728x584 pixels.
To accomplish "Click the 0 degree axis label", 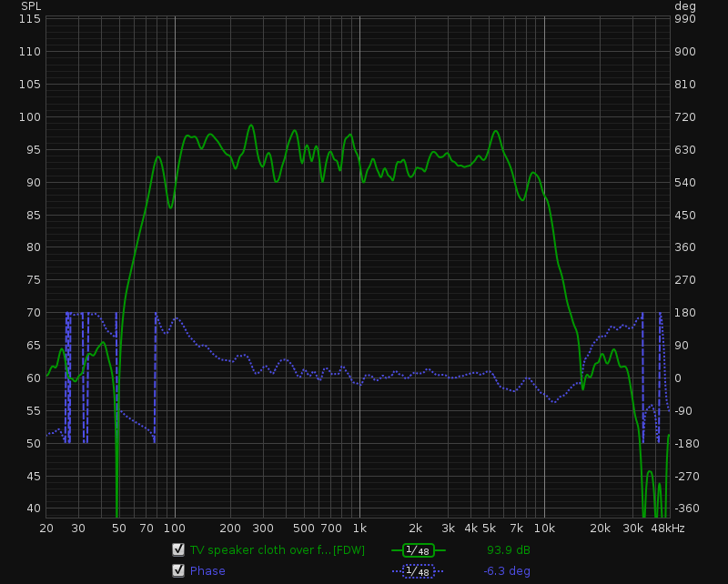I will (x=678, y=378).
